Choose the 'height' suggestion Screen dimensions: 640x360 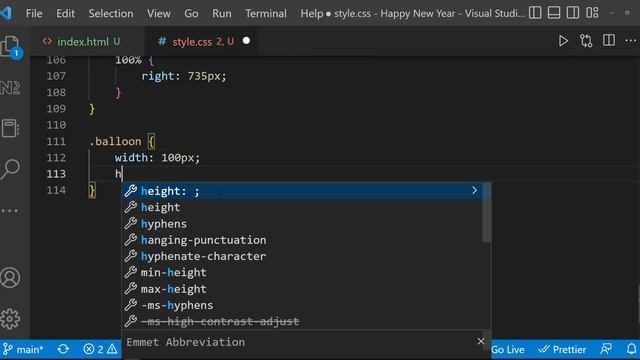click(x=302, y=207)
